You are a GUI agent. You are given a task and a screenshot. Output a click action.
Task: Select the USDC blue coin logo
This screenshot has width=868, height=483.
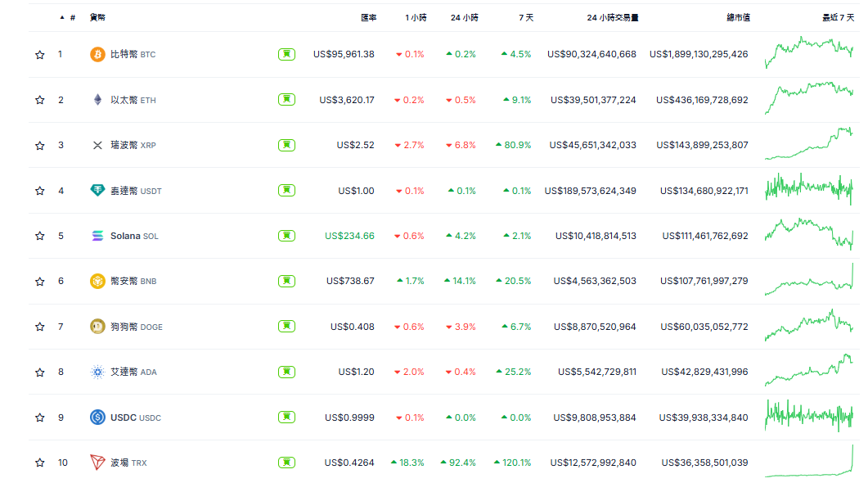tap(97, 418)
